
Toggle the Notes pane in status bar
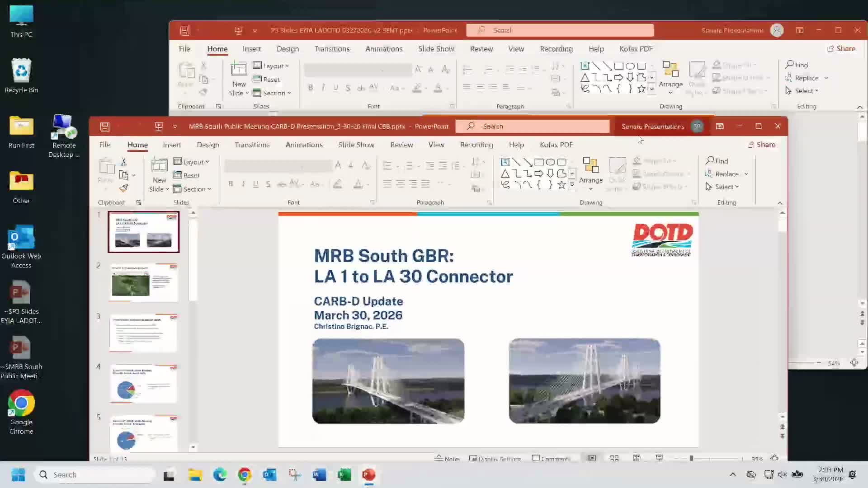(447, 459)
